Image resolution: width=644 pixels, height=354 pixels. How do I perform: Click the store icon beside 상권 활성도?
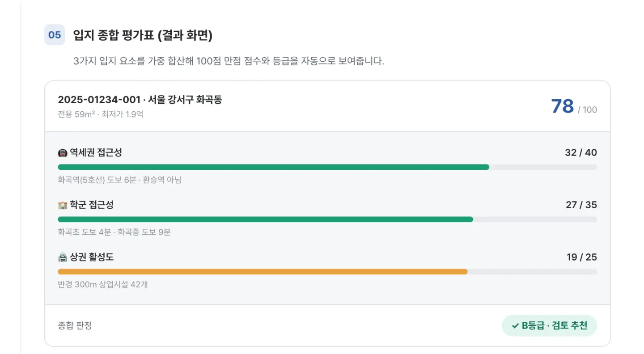click(63, 257)
